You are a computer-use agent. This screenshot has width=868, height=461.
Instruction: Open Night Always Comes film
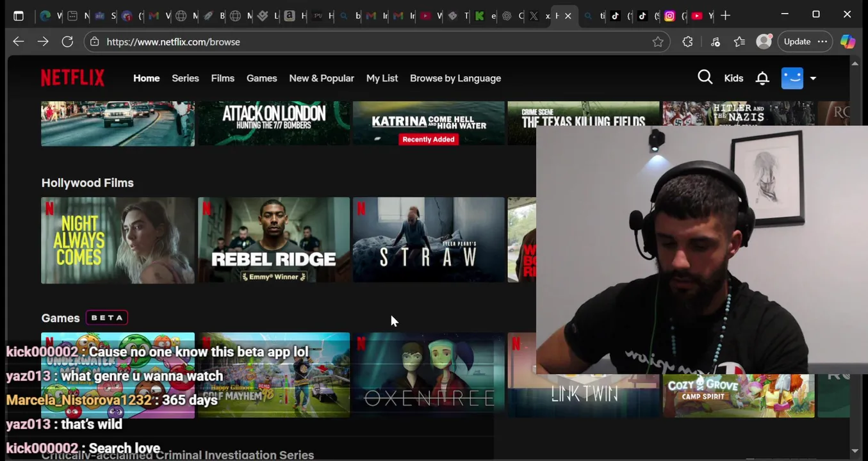tap(118, 240)
